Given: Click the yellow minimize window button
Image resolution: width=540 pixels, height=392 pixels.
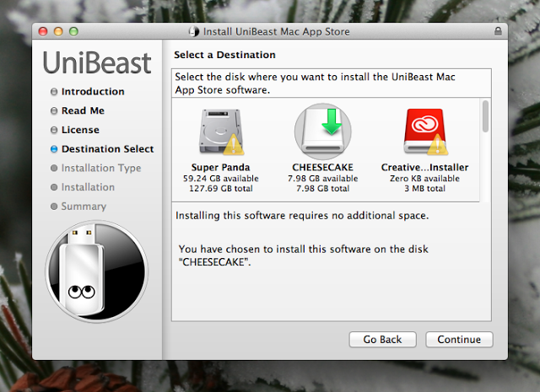Looking at the screenshot, I should pyautogui.click(x=58, y=32).
